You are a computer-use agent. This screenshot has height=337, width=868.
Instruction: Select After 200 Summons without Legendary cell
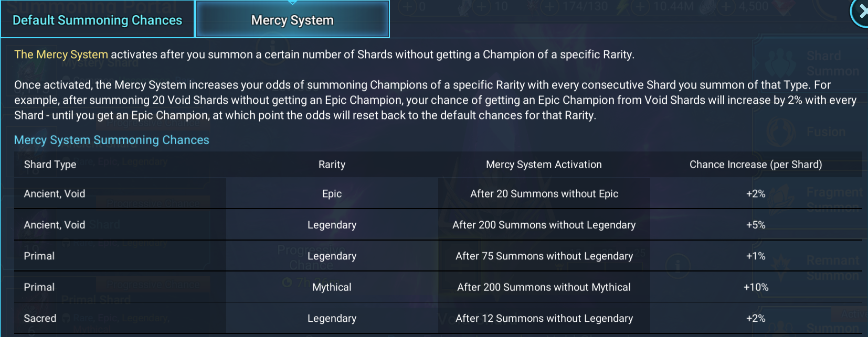[544, 225]
